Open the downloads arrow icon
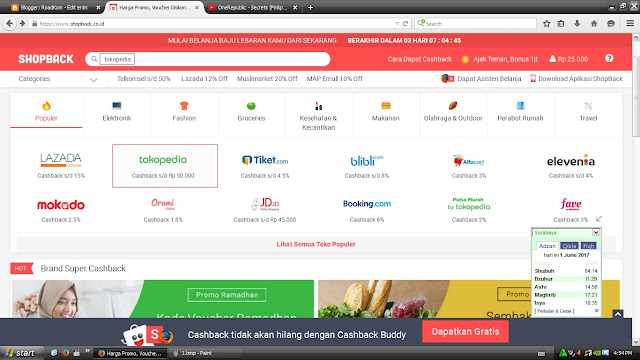The height and width of the screenshot is (360, 640). click(577, 24)
